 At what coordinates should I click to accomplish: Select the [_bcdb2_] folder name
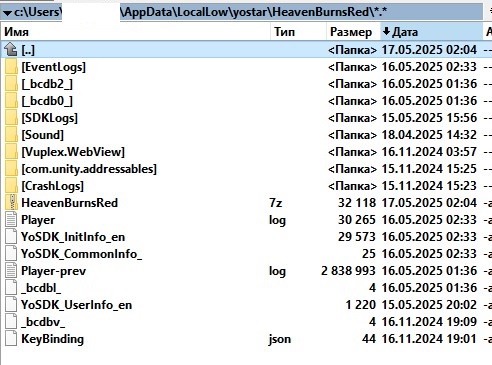[47, 84]
